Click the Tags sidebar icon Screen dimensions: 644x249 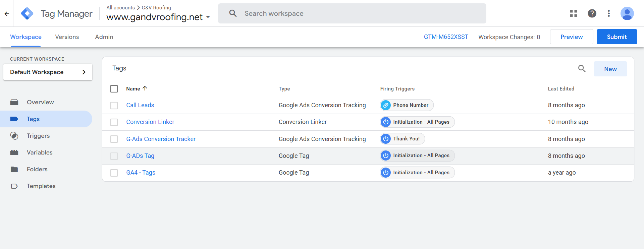click(x=14, y=119)
